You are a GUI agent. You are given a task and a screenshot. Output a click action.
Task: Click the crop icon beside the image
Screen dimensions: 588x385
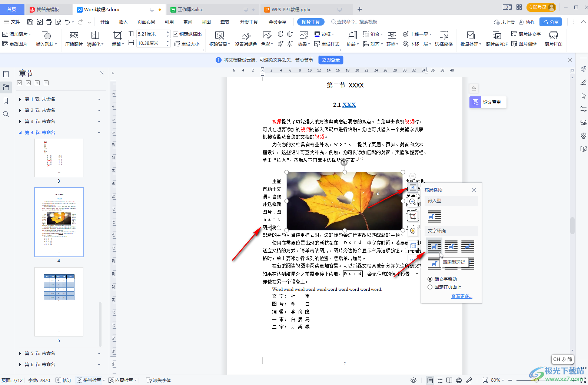(413, 216)
